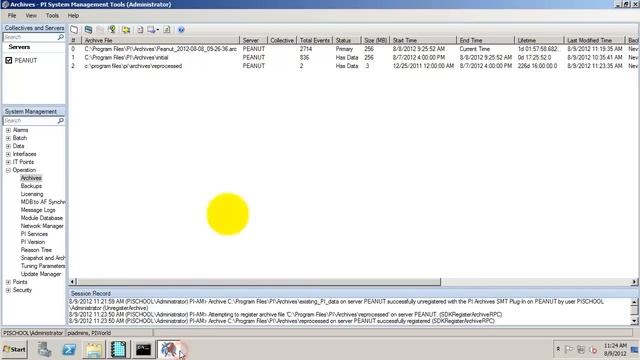Select the 'reprocessed' archive row
640x360 pixels.
353,66
